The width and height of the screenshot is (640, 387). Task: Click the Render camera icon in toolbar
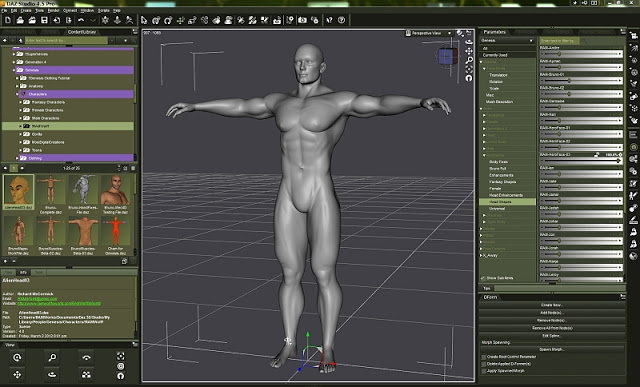(x=302, y=20)
